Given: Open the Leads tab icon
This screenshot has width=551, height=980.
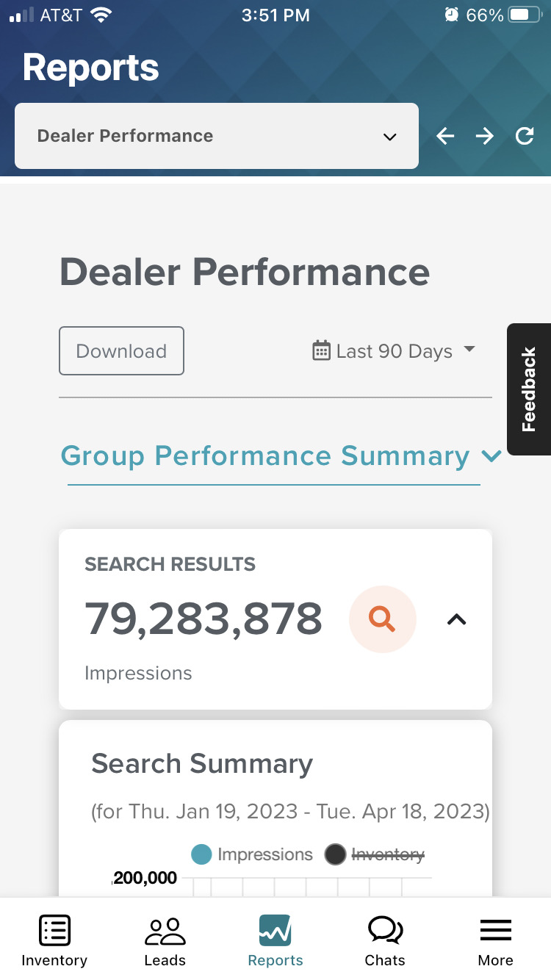Looking at the screenshot, I should 165,931.
